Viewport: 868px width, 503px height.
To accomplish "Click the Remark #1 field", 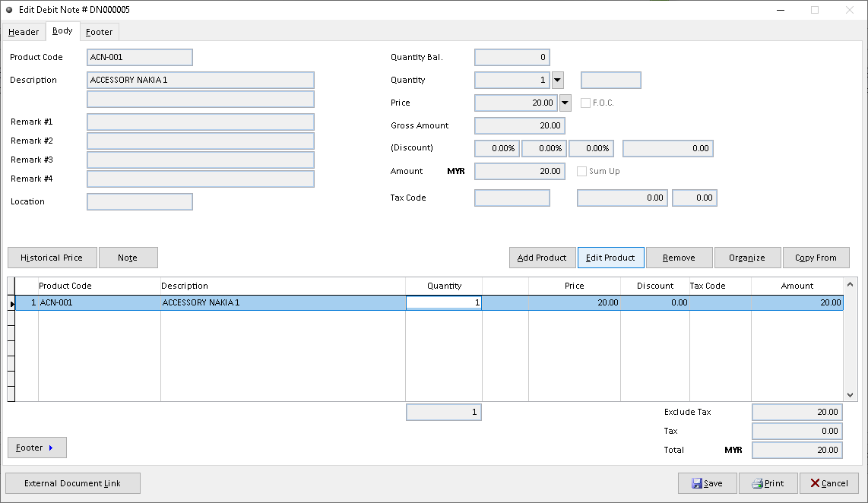I will 201,122.
